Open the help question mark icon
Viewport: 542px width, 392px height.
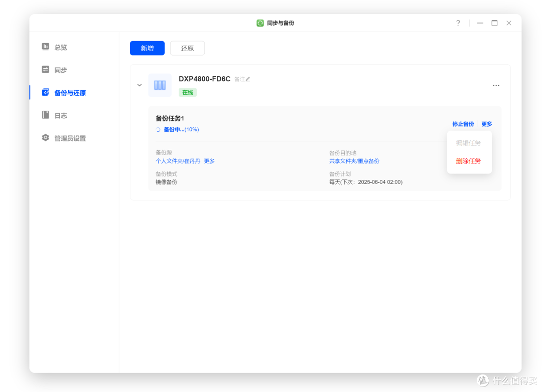tap(458, 23)
